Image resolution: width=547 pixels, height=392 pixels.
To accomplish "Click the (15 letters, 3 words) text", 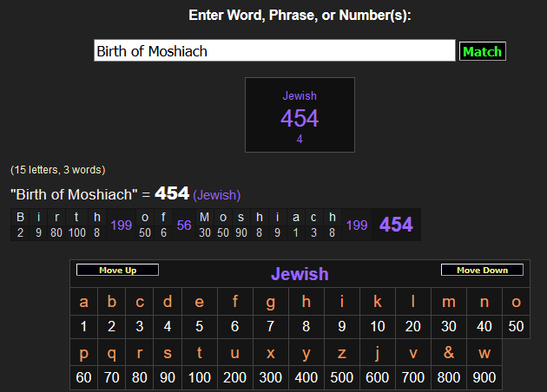I will click(x=58, y=170).
